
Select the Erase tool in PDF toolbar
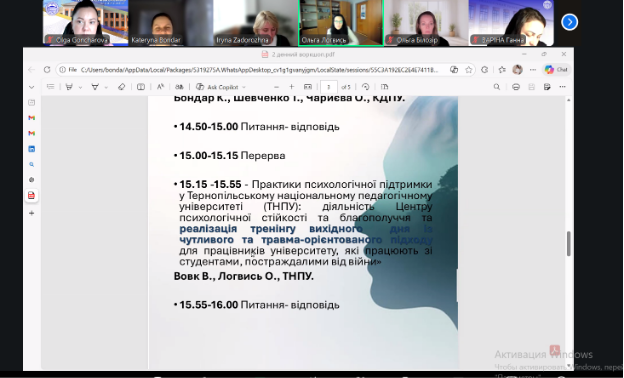click(x=122, y=87)
